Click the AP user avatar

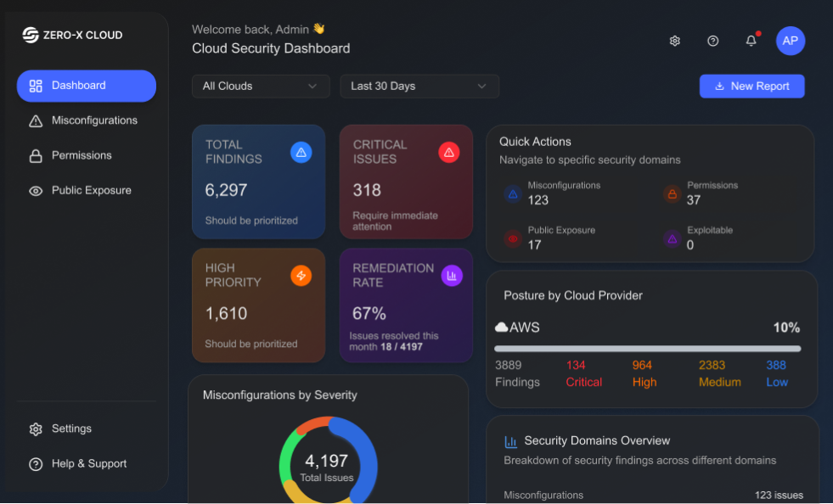tap(790, 41)
